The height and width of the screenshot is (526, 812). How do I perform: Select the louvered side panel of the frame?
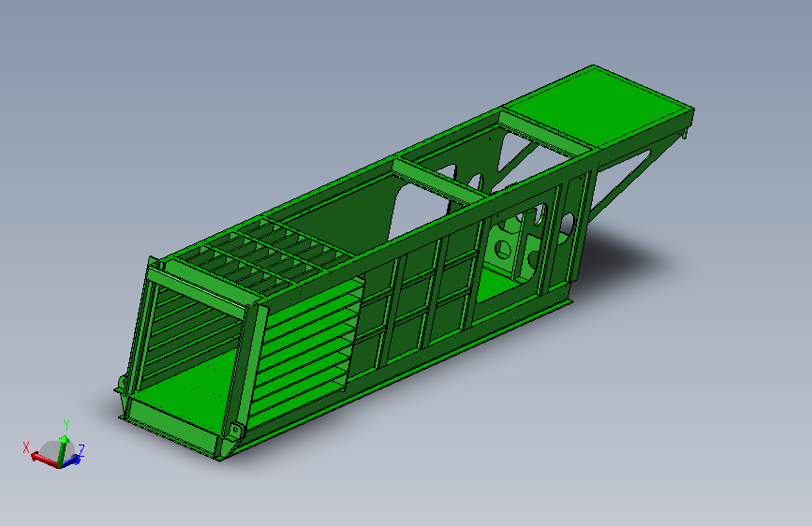304,353
